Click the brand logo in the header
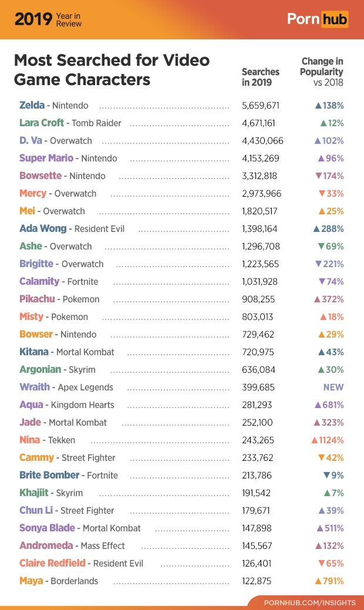 318,19
